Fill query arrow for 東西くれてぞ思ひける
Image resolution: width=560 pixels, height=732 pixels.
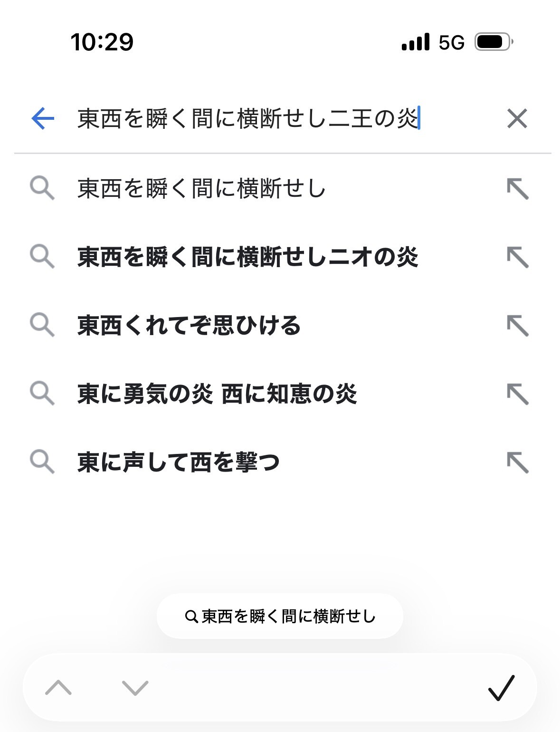517,326
